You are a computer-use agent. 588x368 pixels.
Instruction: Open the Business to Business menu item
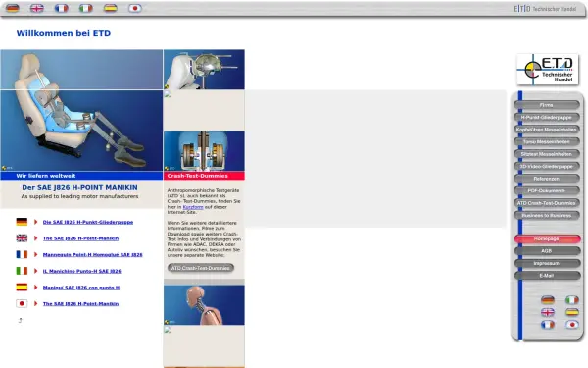547,216
